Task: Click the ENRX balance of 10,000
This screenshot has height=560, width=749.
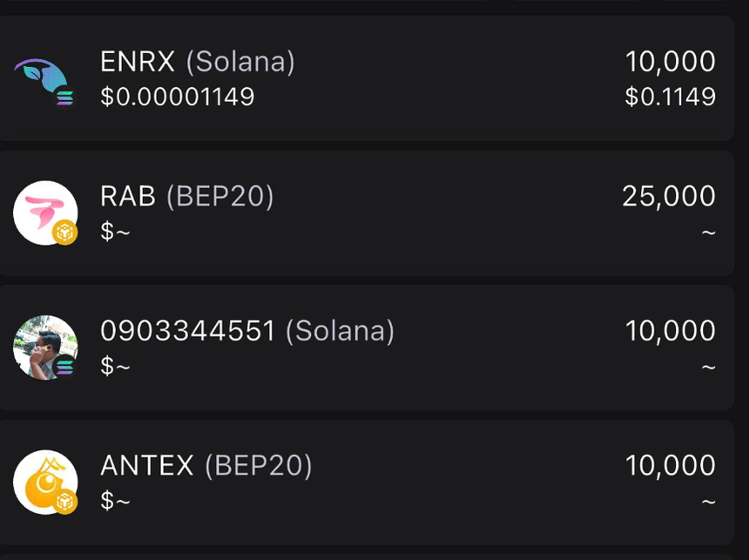Action: coord(670,62)
